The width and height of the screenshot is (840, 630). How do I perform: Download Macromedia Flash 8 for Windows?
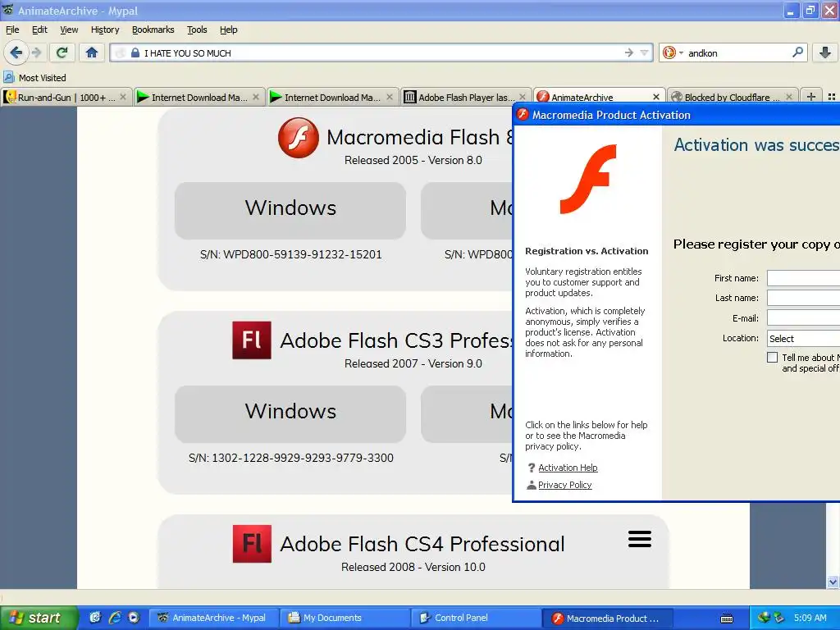click(290, 210)
